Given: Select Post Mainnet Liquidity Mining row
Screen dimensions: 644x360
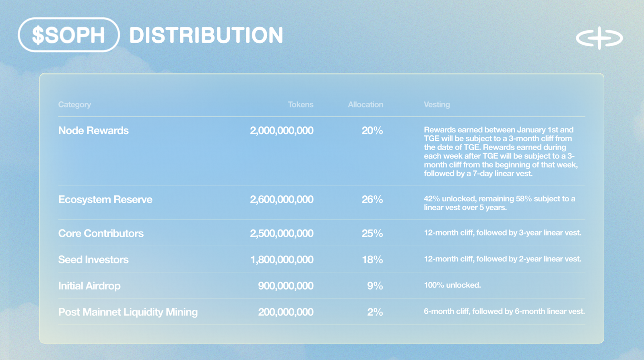Looking at the screenshot, I should click(x=128, y=312).
